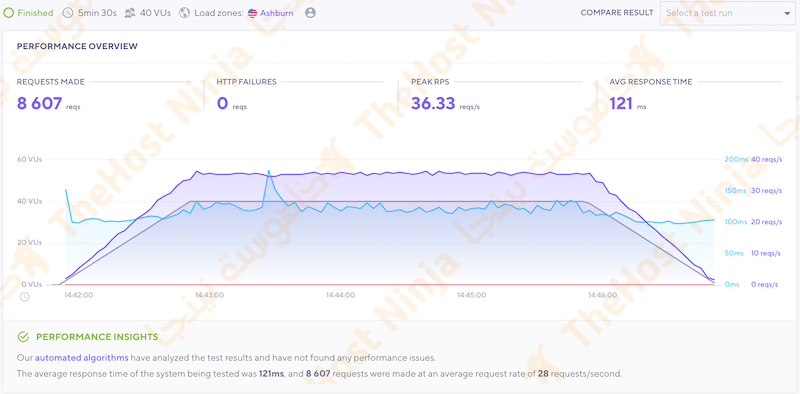
Task: Click the 0ms axis label
Action: (x=733, y=284)
